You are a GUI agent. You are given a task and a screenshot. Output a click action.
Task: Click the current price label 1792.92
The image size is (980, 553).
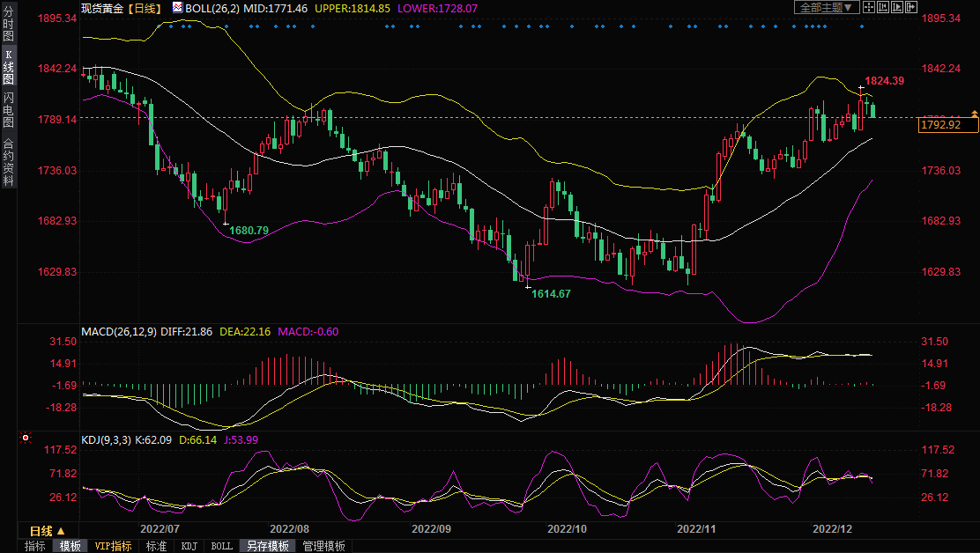[947, 125]
